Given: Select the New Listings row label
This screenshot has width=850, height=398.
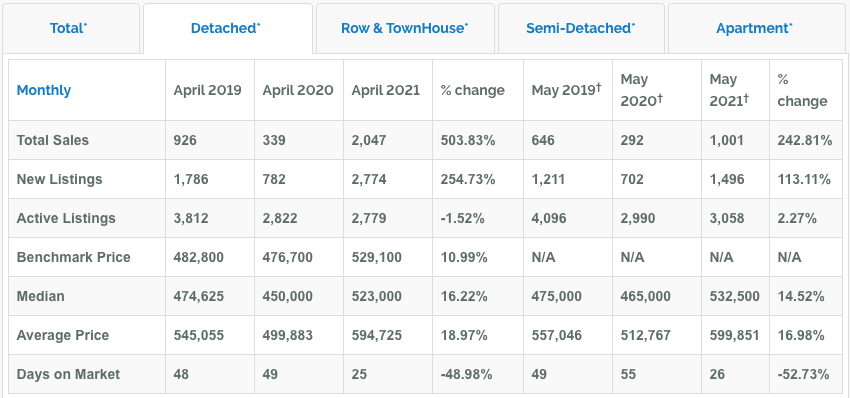Looking at the screenshot, I should (x=60, y=179).
